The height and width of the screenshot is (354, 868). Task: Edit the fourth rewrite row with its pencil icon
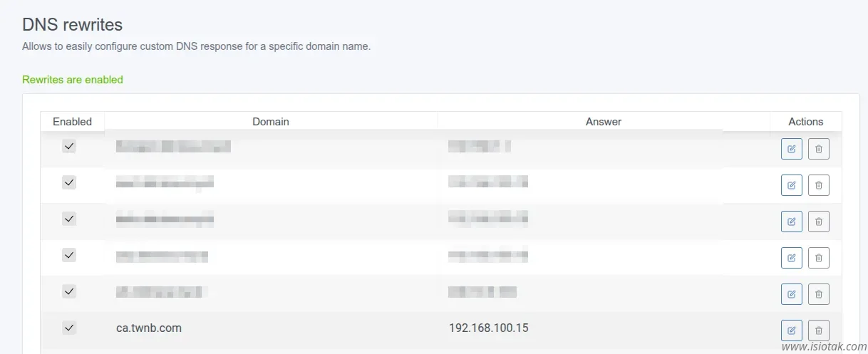click(x=792, y=258)
